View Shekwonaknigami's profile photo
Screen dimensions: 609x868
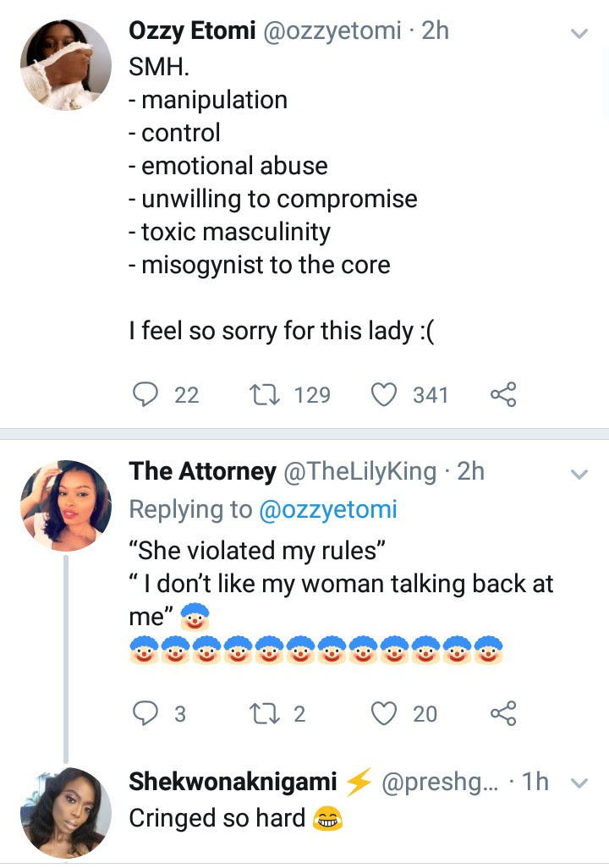coord(66,813)
